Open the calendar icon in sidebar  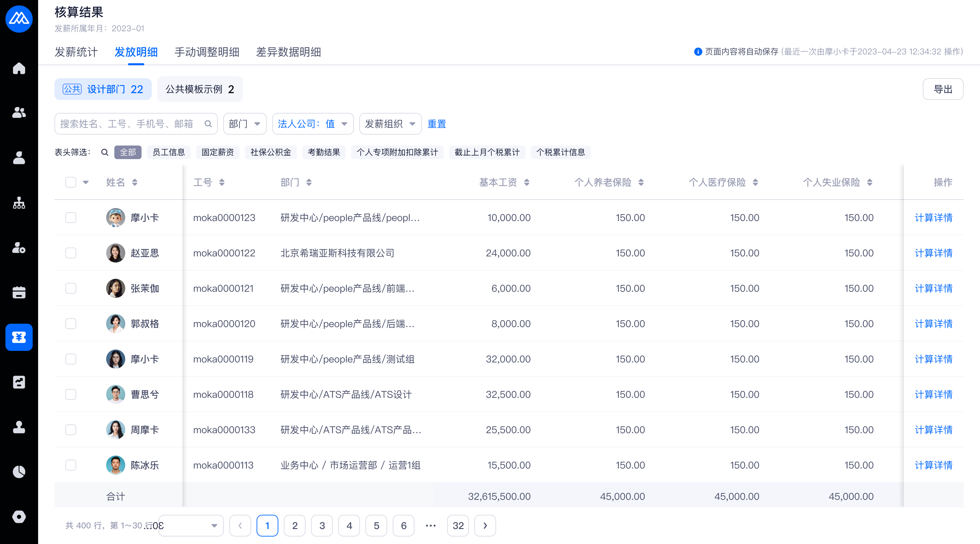pyautogui.click(x=19, y=292)
